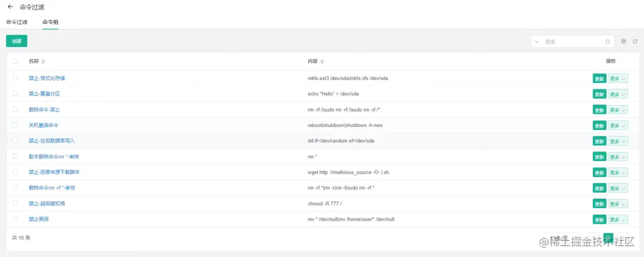Screen dimensions: 644x257
Task: Click 更新 for 禁止-垃圾数据库写入
Action: coord(599,141)
